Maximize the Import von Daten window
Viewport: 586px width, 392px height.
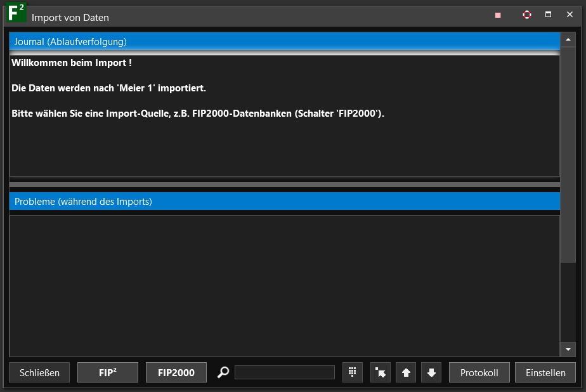(x=549, y=15)
